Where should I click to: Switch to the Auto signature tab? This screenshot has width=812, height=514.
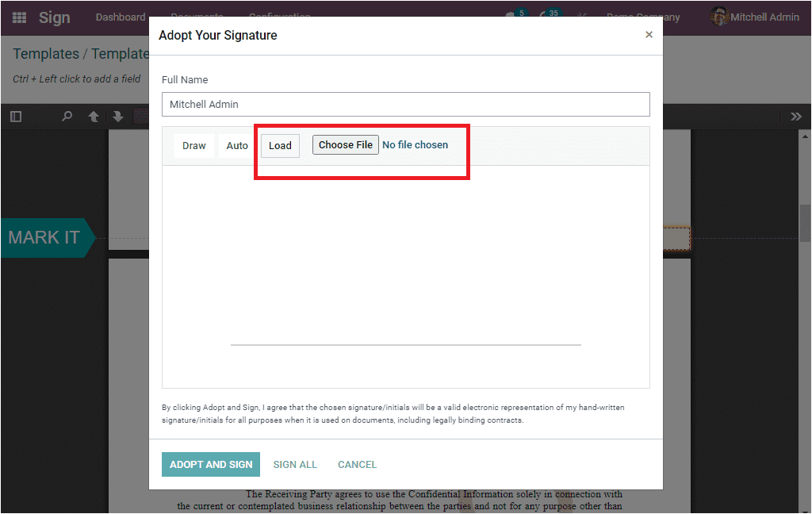point(237,146)
